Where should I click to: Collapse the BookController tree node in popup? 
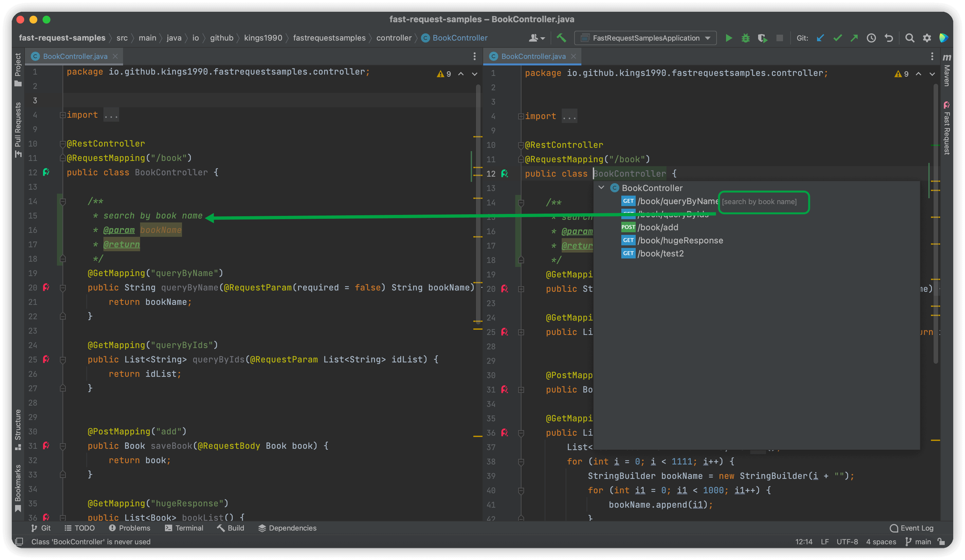(x=601, y=187)
